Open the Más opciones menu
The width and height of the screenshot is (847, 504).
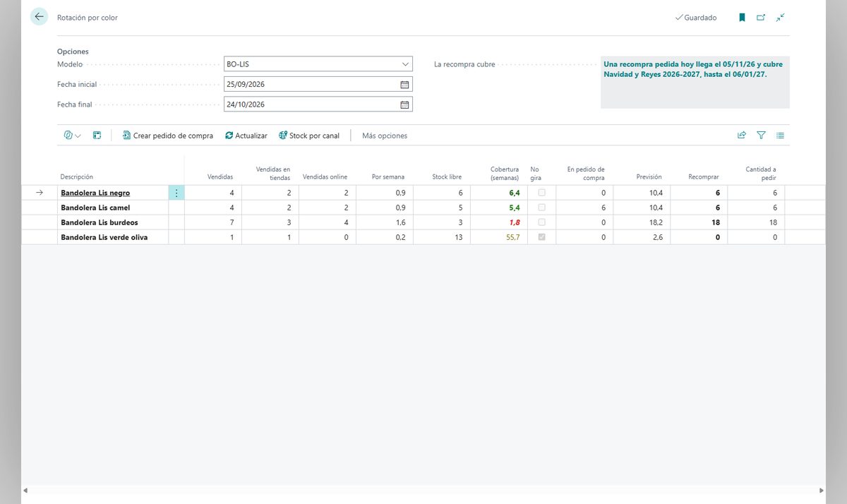click(385, 136)
